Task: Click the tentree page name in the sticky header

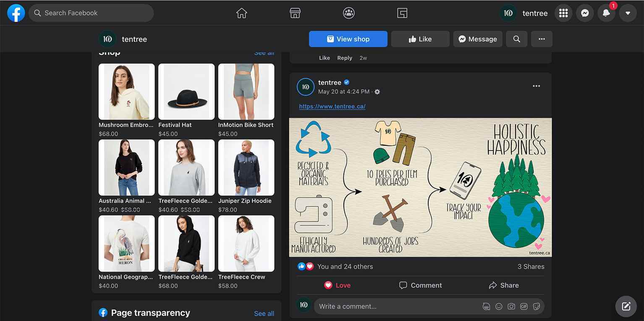Action: pyautogui.click(x=134, y=39)
